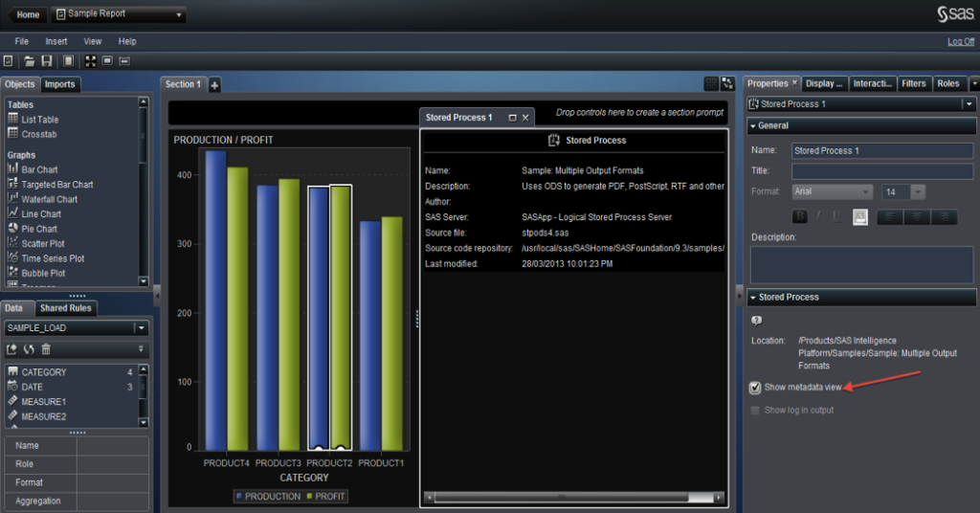Toggle underline formatting button
980x513 pixels.
click(x=836, y=217)
